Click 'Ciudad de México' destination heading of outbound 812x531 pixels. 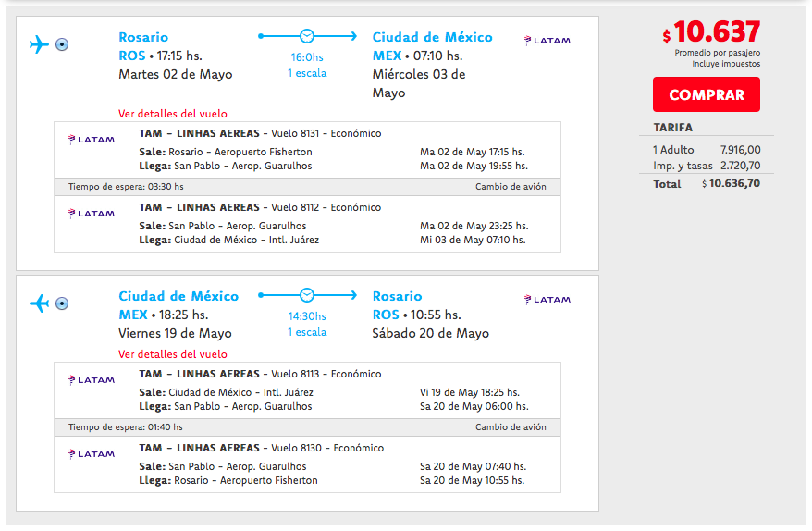coord(433,37)
